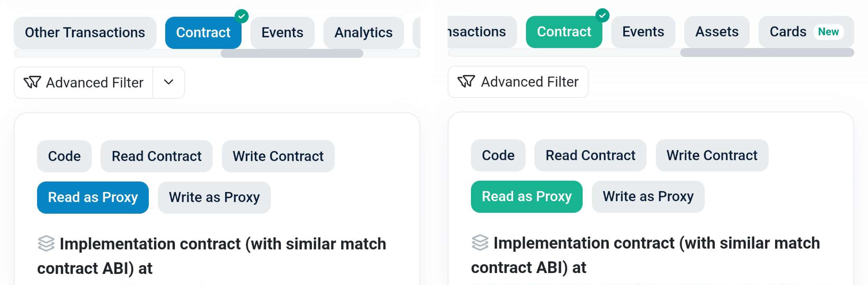Open the Assets tab
This screenshot has height=285, width=868.
click(717, 32)
